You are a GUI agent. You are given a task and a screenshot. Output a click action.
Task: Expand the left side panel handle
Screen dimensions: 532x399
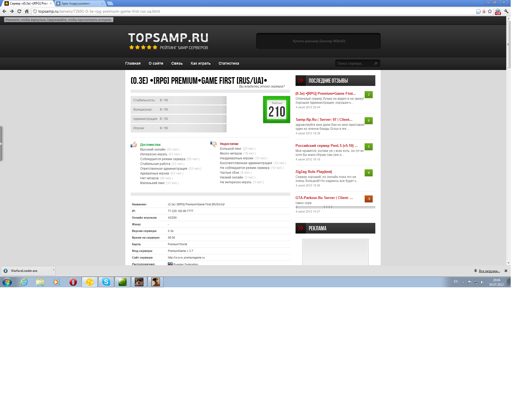click(1, 144)
